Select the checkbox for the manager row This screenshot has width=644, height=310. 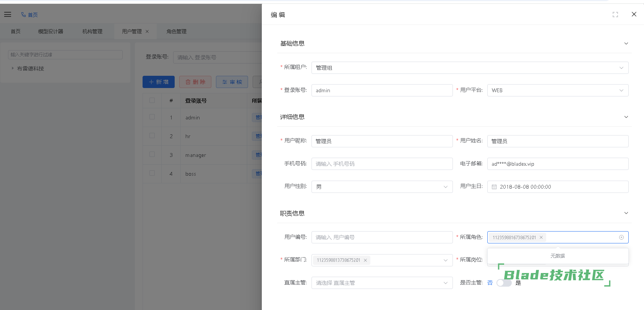pyautogui.click(x=152, y=154)
